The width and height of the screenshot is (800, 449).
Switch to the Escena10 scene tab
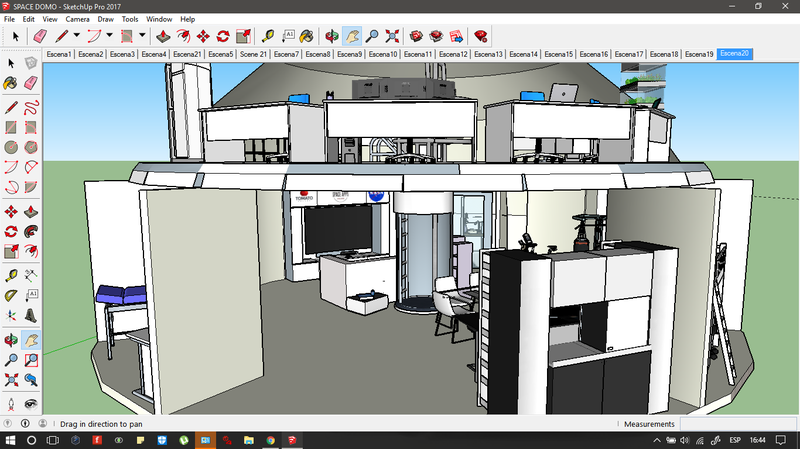click(381, 54)
